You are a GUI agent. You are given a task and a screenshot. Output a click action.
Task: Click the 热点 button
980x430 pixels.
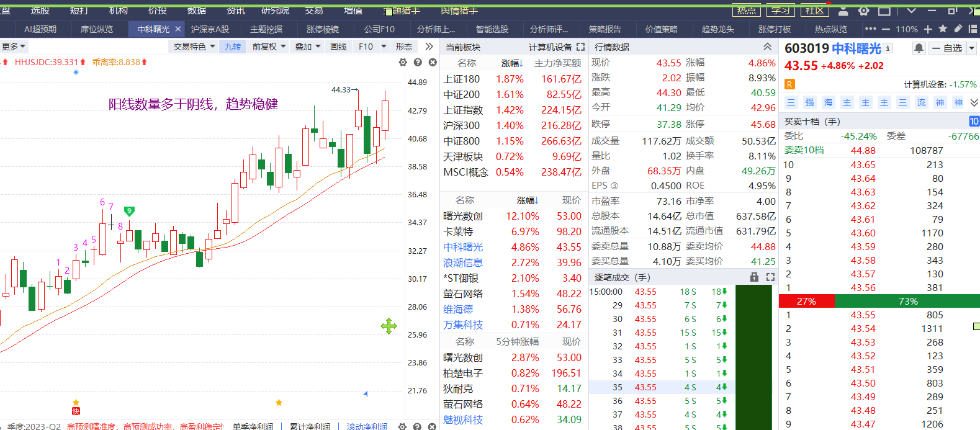747,11
